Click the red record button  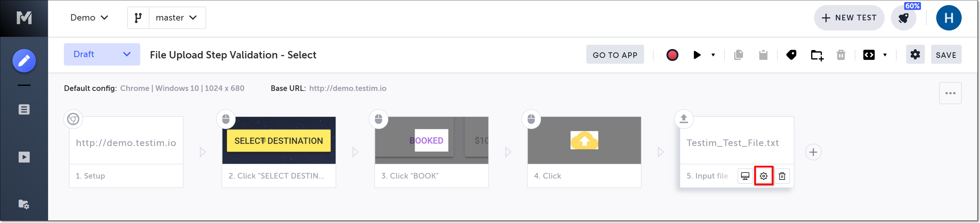[x=672, y=55]
